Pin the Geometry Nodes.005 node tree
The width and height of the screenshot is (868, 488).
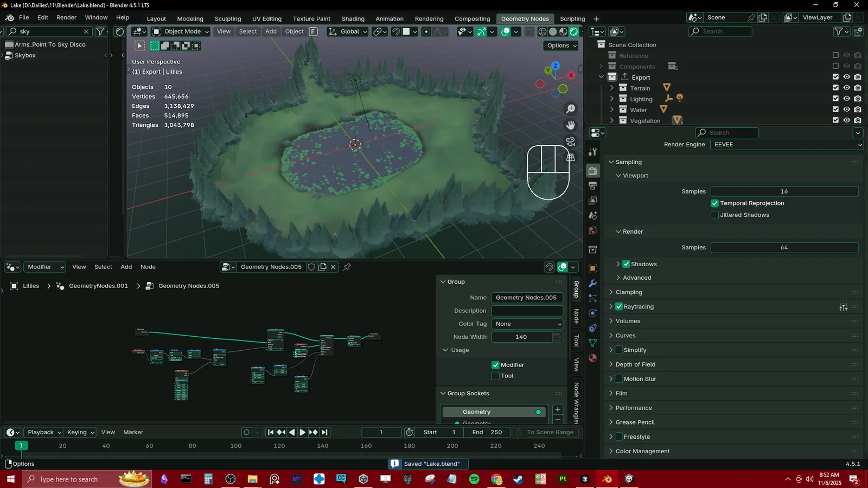[x=347, y=267]
